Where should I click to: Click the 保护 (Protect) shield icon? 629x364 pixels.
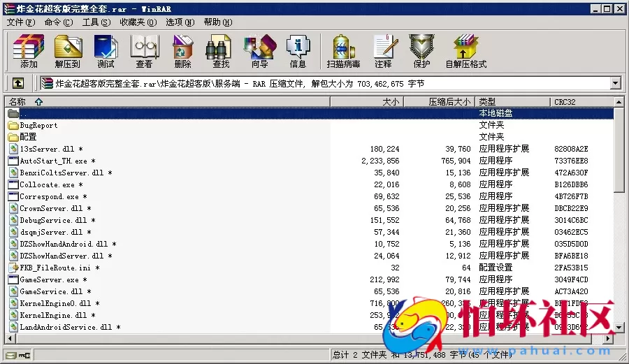tap(421, 51)
